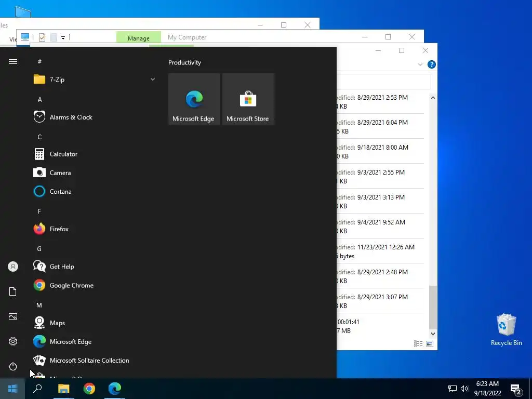Expand the ribbon chevron beside Help
The image size is (532, 399).
point(420,64)
